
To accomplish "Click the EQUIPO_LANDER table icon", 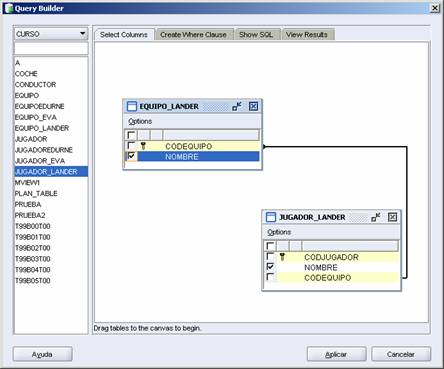I will click(132, 106).
